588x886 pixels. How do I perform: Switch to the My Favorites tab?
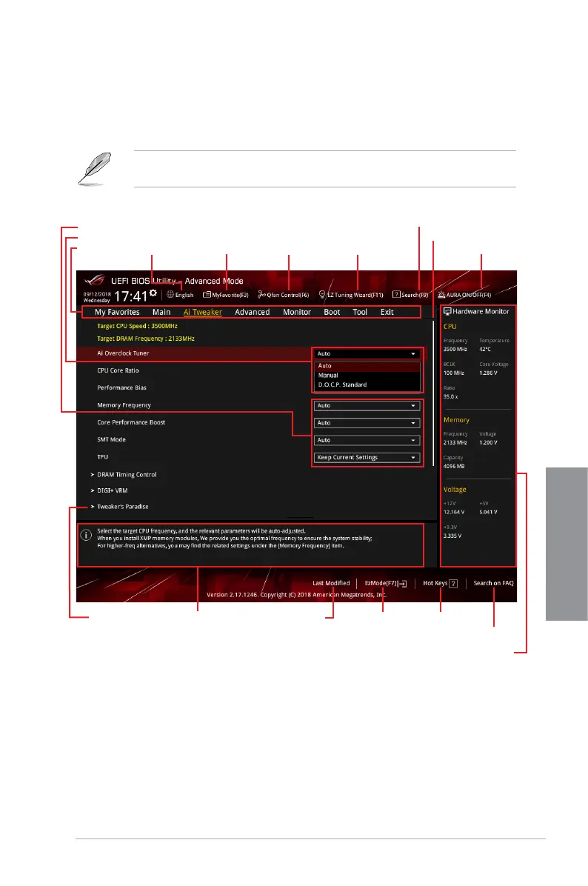coord(117,312)
